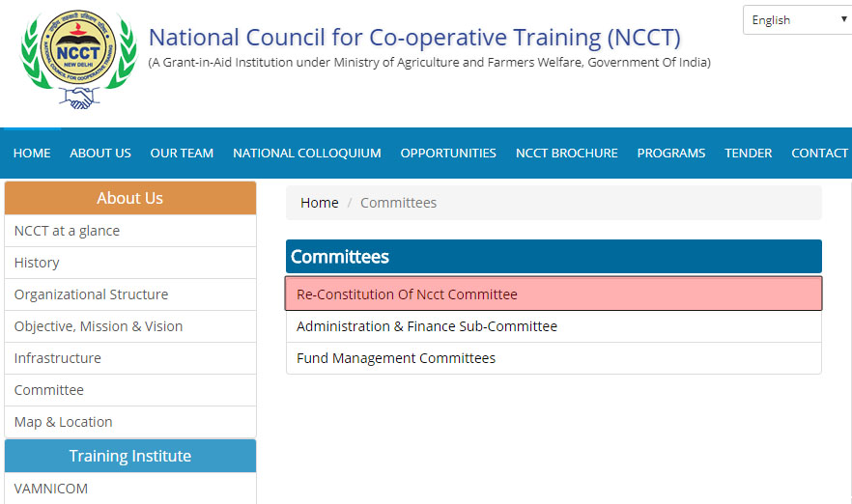This screenshot has width=852, height=504.
Task: Open Re-Constitution Of Ncct Committee
Action: pyautogui.click(x=407, y=294)
